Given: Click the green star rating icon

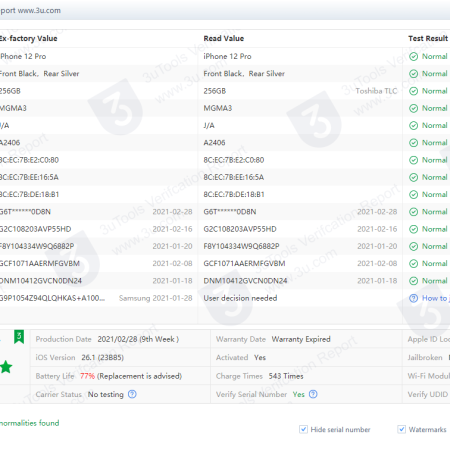Looking at the screenshot, I should click(x=6, y=367).
